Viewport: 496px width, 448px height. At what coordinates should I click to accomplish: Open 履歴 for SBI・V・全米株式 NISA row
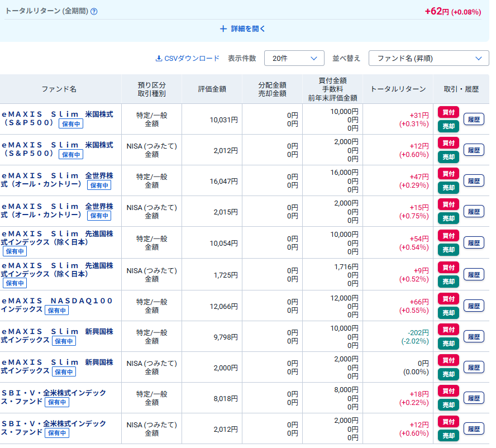474,428
